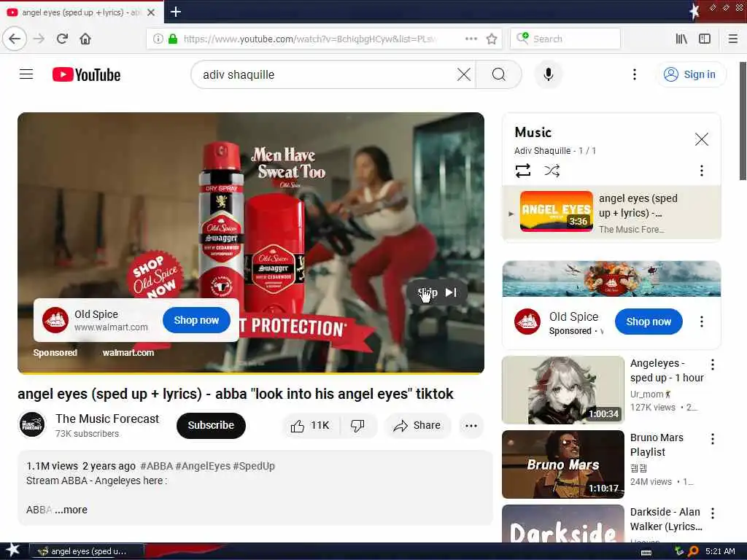Click Old Spice logo in video ad card

(55, 319)
